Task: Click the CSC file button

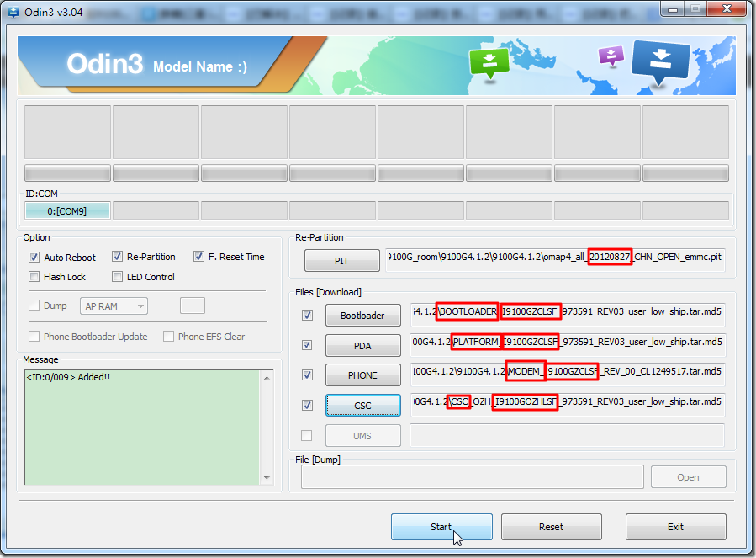Action: coord(362,406)
